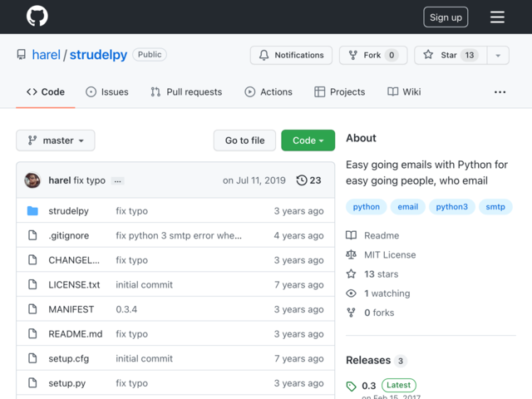The width and height of the screenshot is (532, 399).
Task: Click the Notifications bell button
Action: tap(291, 55)
